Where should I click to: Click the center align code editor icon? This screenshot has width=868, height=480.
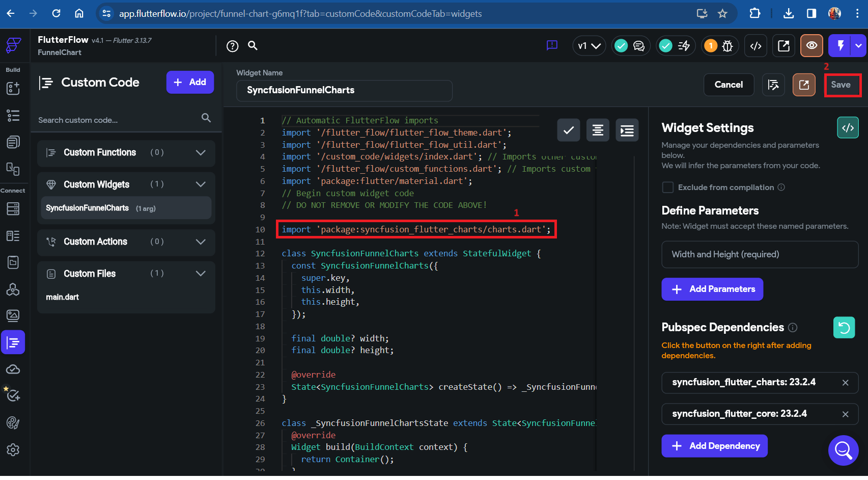click(x=598, y=130)
